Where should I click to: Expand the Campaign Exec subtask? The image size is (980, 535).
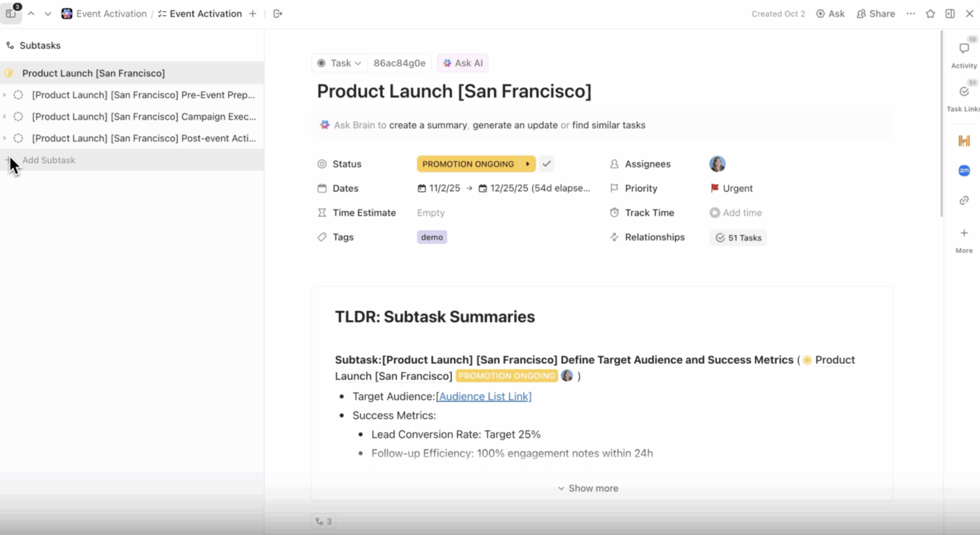(5, 117)
